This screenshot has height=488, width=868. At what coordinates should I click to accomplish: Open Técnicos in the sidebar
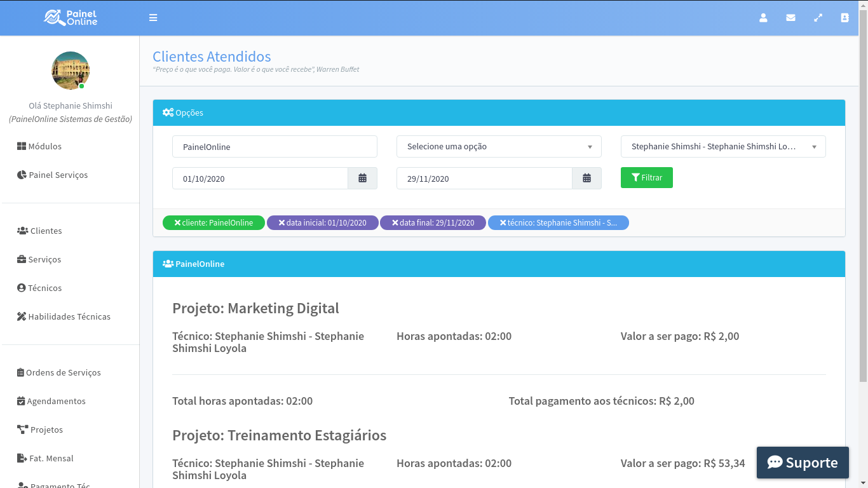pyautogui.click(x=39, y=288)
